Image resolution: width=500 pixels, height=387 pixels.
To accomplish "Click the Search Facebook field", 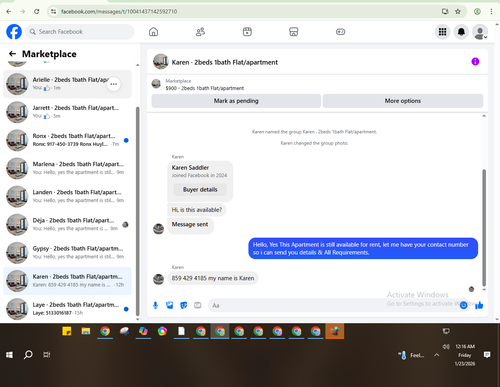I will [80, 32].
